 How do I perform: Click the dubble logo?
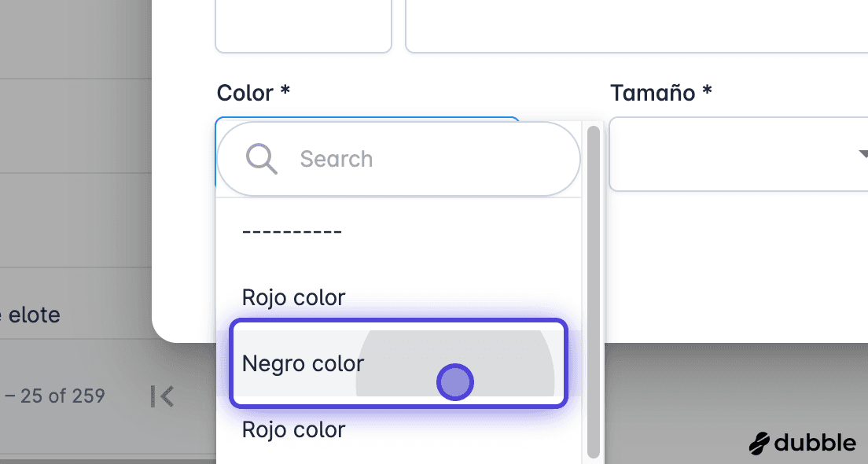[x=803, y=443]
